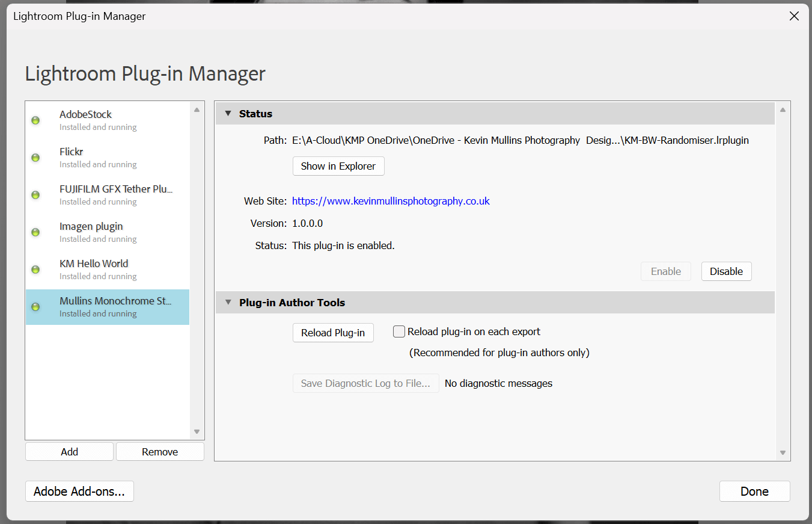Click the green indicator next to Imagen plugin

click(35, 232)
